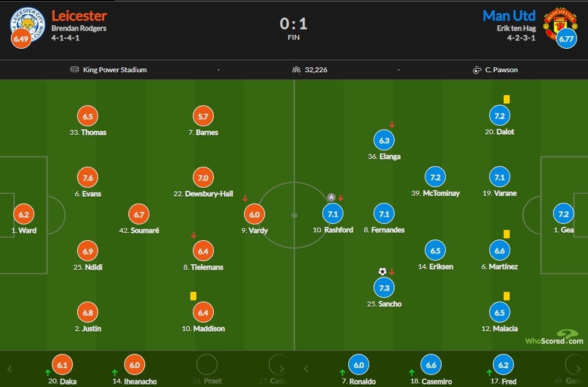Open the Leicester team name link
This screenshot has height=387, width=588.
coord(79,16)
